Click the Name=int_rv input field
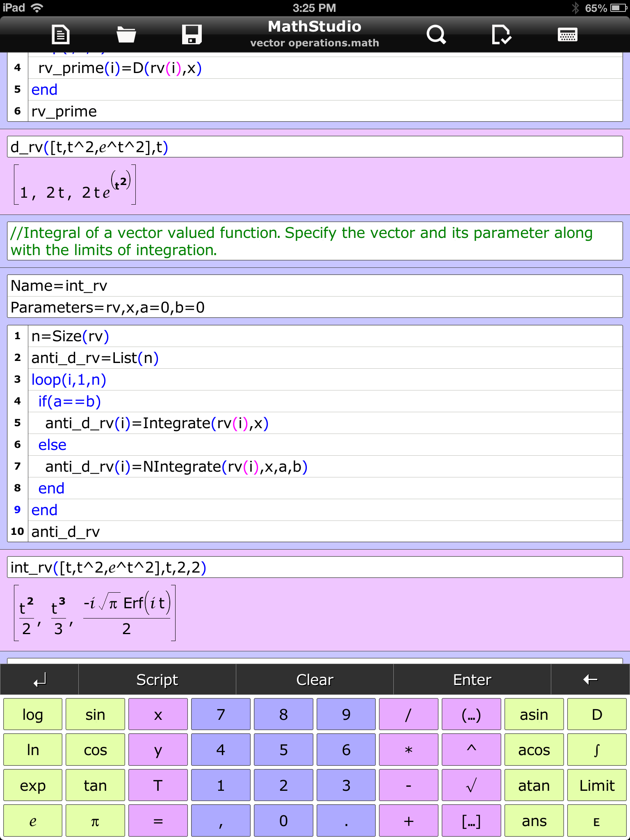This screenshot has width=630, height=840. [x=315, y=286]
